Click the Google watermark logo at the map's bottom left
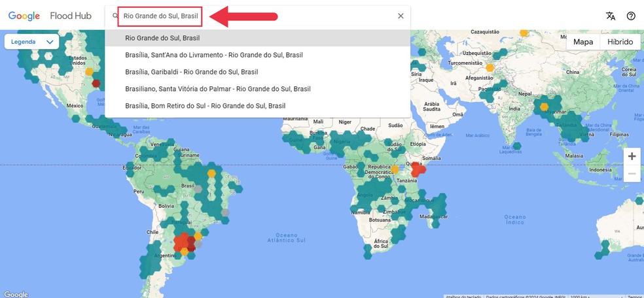 coord(16,294)
